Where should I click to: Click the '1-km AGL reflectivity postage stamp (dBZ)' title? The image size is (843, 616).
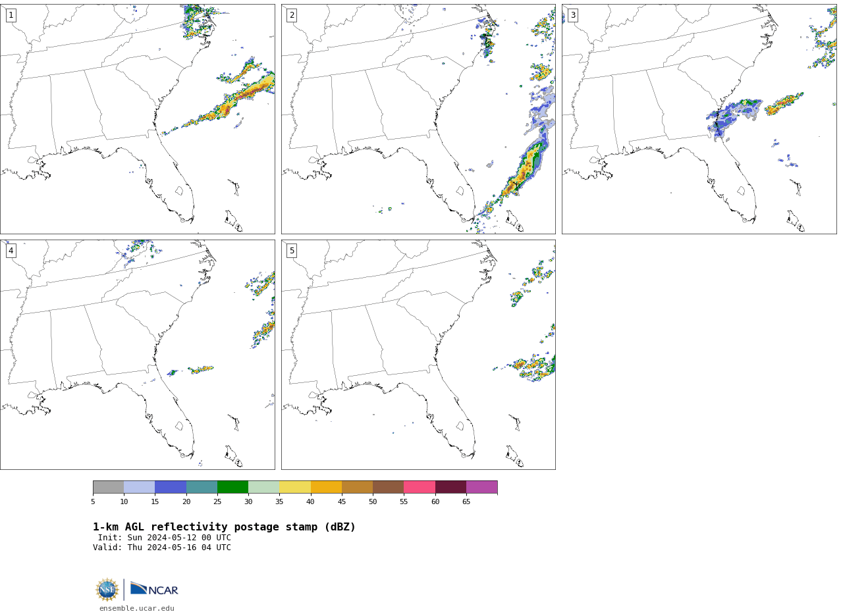click(224, 527)
